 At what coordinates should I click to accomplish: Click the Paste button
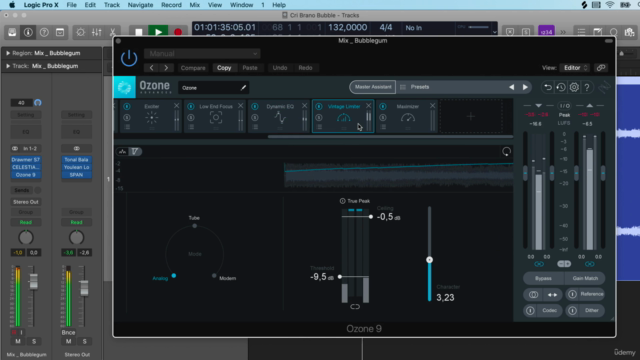pos(250,68)
